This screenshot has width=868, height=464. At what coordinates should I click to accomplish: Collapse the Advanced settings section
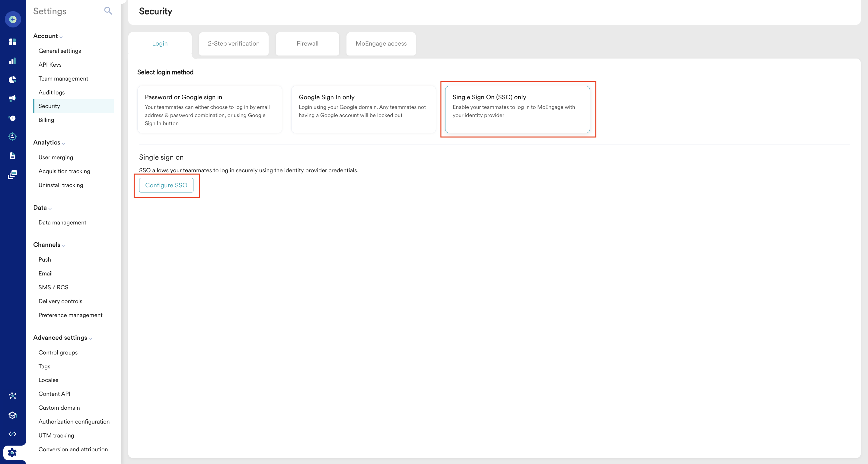(x=90, y=338)
